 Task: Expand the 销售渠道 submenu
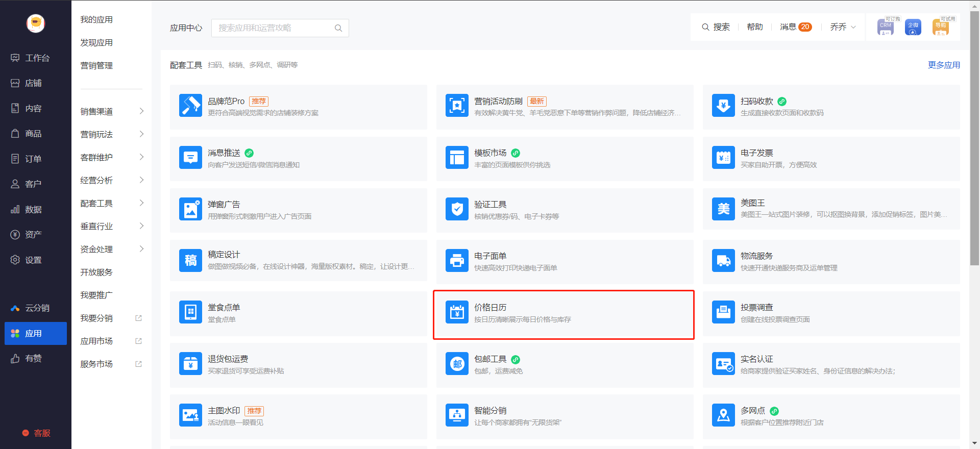[141, 111]
